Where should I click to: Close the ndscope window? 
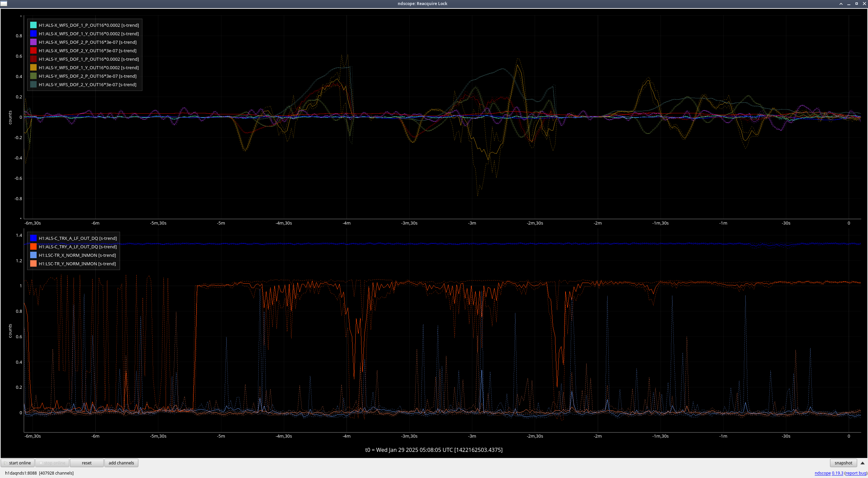point(864,4)
